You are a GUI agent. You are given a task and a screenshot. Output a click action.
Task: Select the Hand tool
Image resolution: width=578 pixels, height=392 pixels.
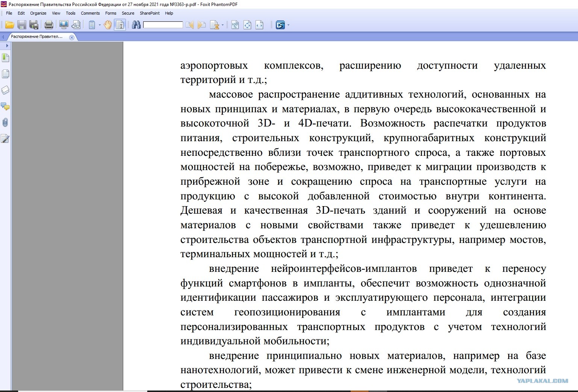point(108,25)
